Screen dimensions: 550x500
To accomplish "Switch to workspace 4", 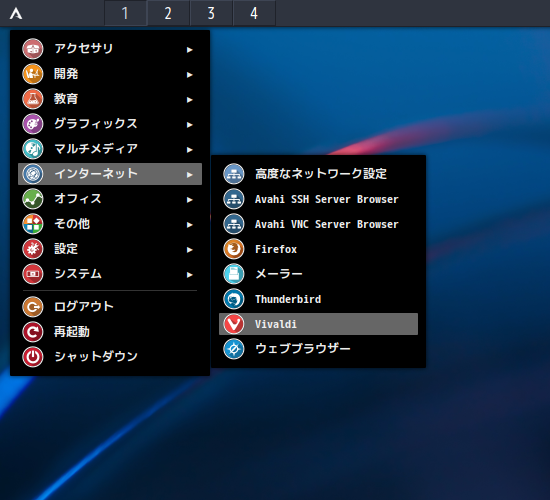I will tap(254, 13).
